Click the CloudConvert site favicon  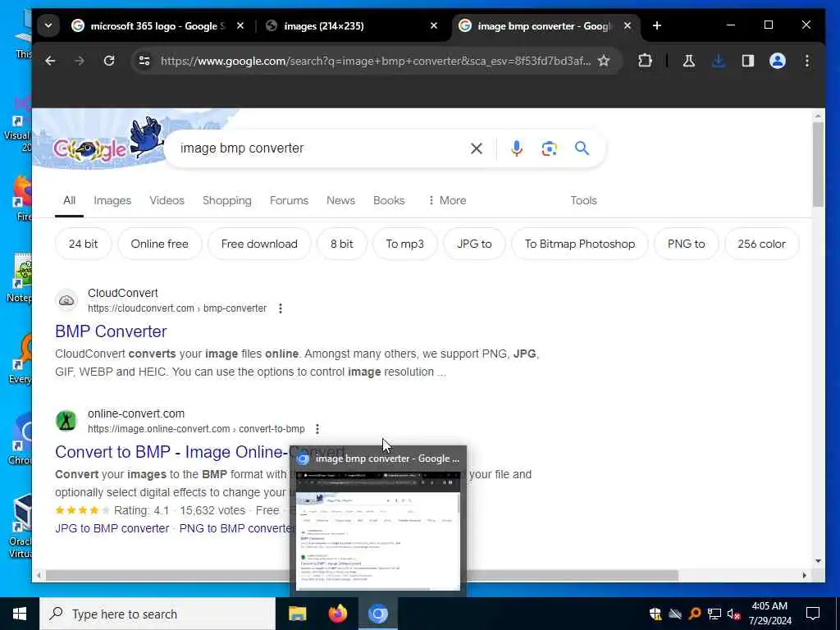coord(66,300)
